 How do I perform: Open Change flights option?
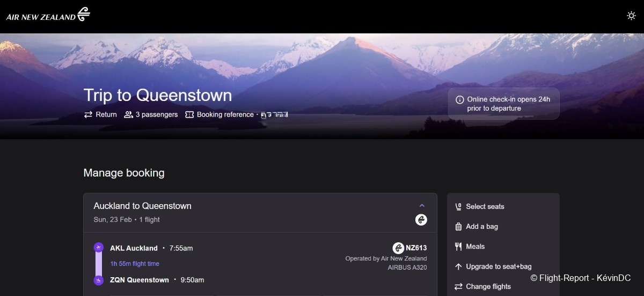coord(503,286)
